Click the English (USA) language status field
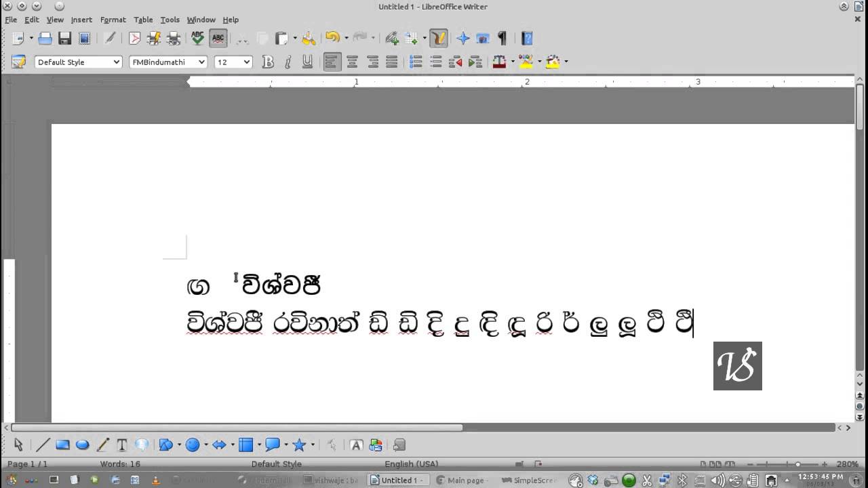The width and height of the screenshot is (868, 488). 412,464
